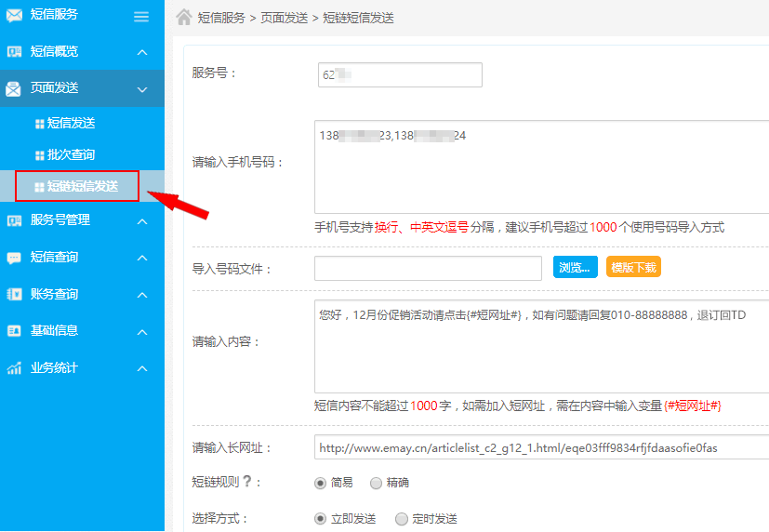Image resolution: width=769 pixels, height=532 pixels.
Task: Click the 短信服务 sidebar title
Action: (x=54, y=15)
